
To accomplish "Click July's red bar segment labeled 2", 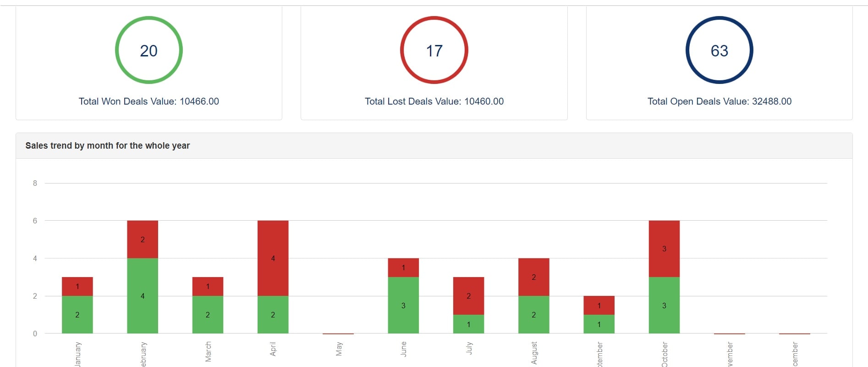I will pyautogui.click(x=468, y=296).
